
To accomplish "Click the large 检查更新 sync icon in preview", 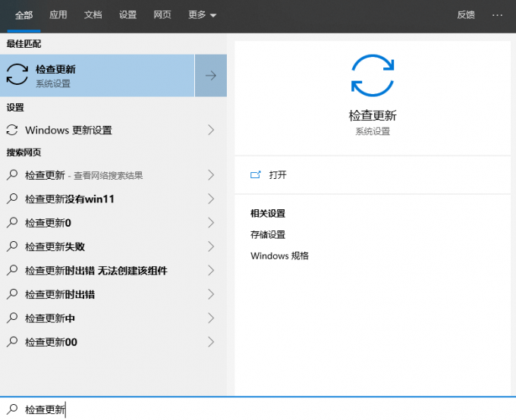I will pyautogui.click(x=373, y=75).
